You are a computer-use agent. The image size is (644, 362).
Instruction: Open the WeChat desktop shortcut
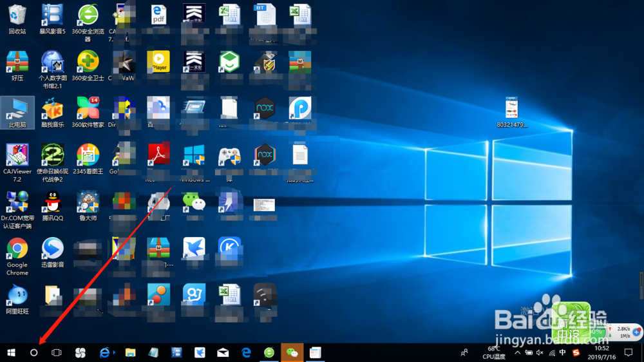pyautogui.click(x=194, y=202)
